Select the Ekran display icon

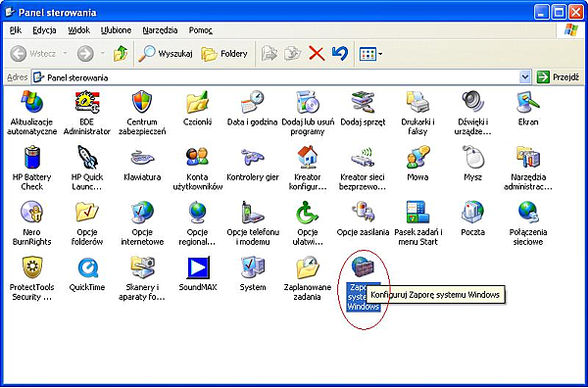(x=528, y=102)
